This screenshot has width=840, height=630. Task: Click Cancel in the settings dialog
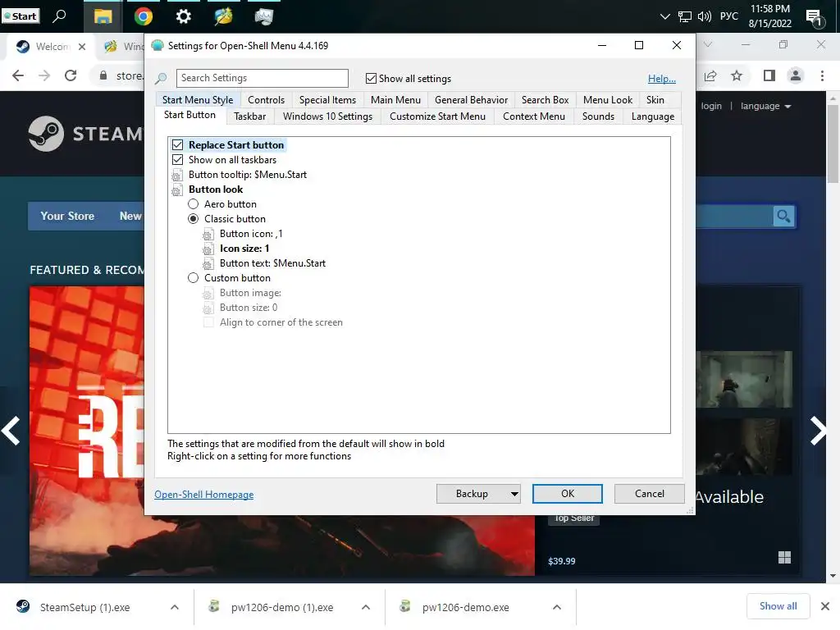pos(650,494)
